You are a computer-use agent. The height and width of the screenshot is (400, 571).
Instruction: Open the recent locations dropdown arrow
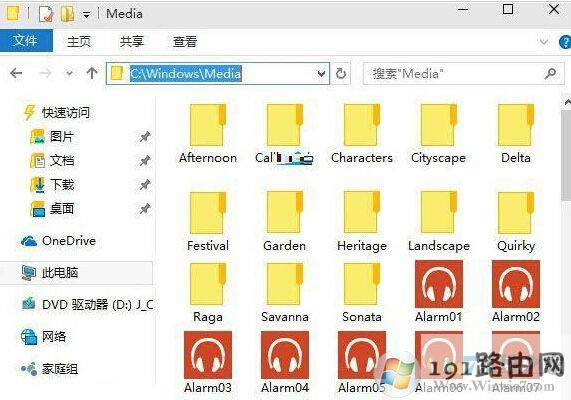click(x=69, y=74)
